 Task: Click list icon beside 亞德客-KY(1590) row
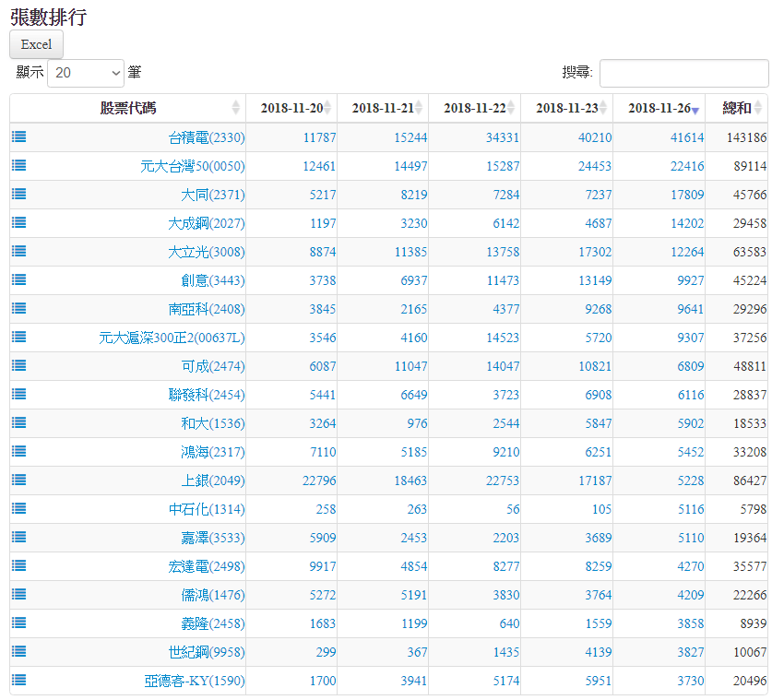tap(19, 680)
